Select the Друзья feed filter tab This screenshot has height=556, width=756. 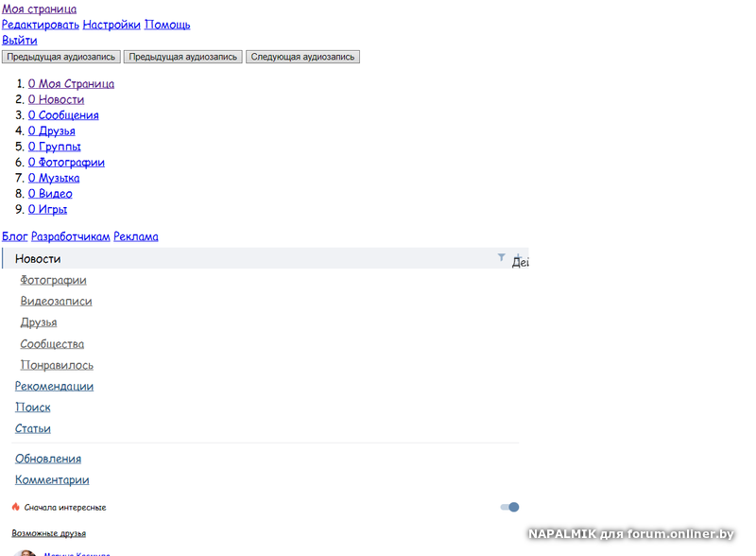pyautogui.click(x=39, y=321)
